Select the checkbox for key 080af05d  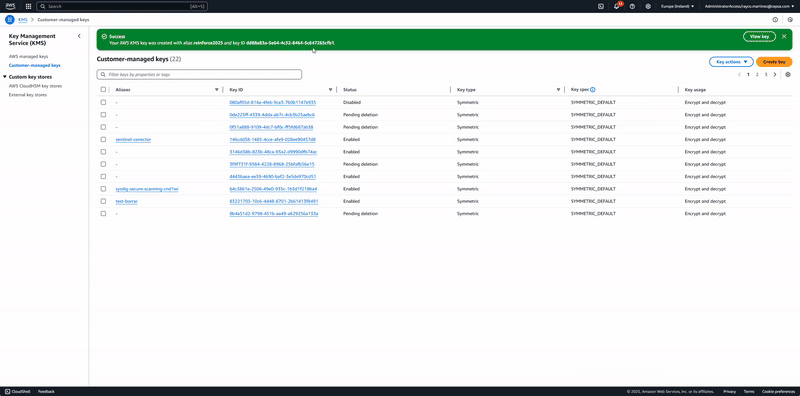pyautogui.click(x=103, y=102)
